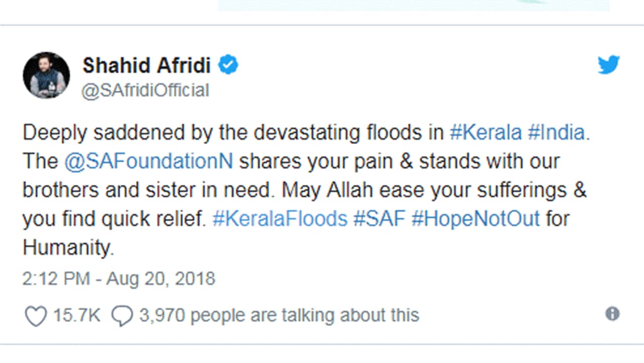Open the #India hashtag
Screen dimensions: 644x363
556,133
